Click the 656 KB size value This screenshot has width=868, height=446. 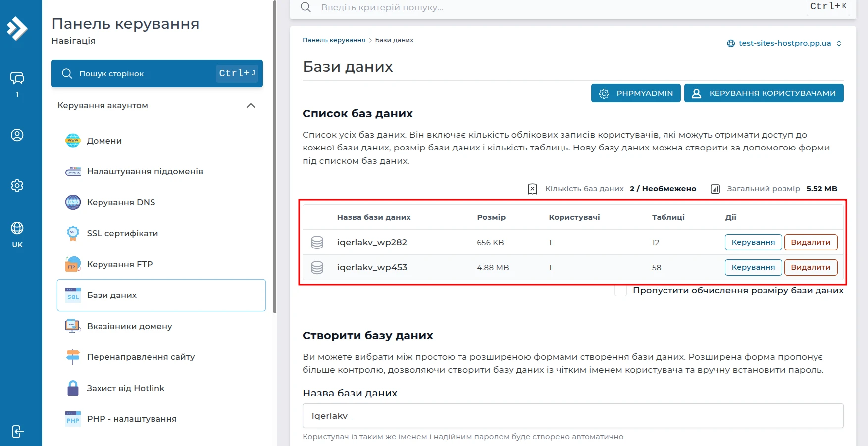[x=490, y=243]
